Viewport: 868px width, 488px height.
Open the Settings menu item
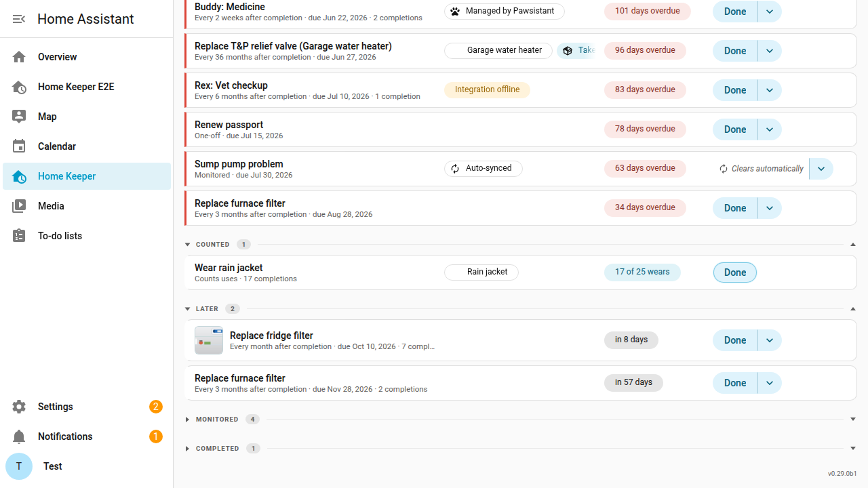coord(87,407)
